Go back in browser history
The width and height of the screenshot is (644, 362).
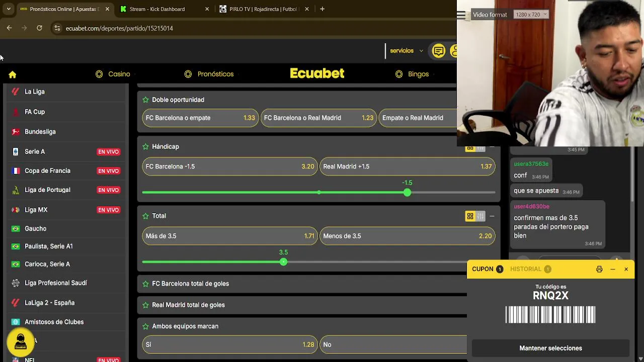point(9,28)
